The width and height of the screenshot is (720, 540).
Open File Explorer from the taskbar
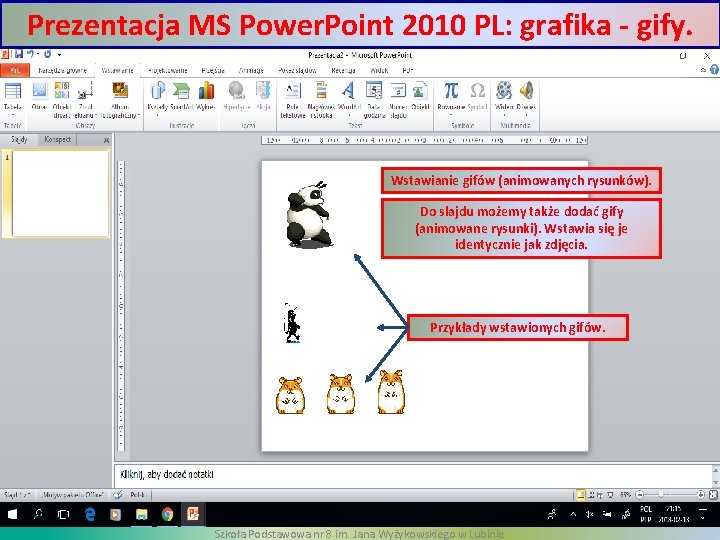[141, 514]
